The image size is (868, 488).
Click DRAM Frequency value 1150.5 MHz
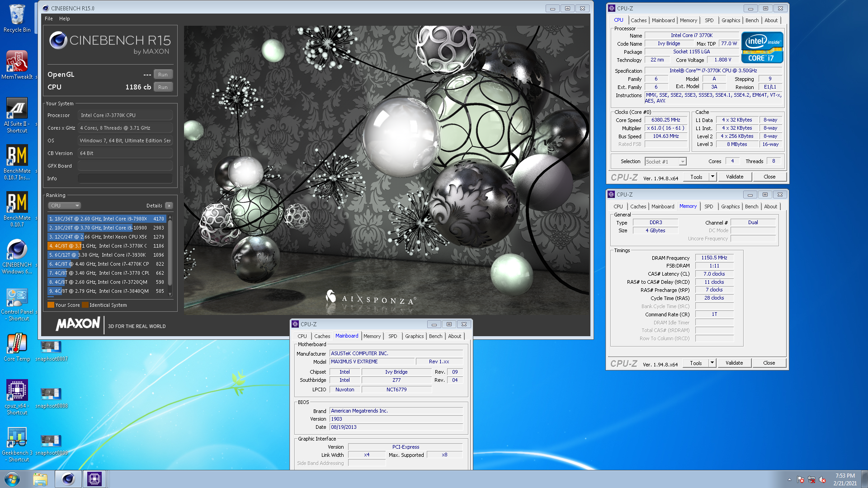(714, 258)
